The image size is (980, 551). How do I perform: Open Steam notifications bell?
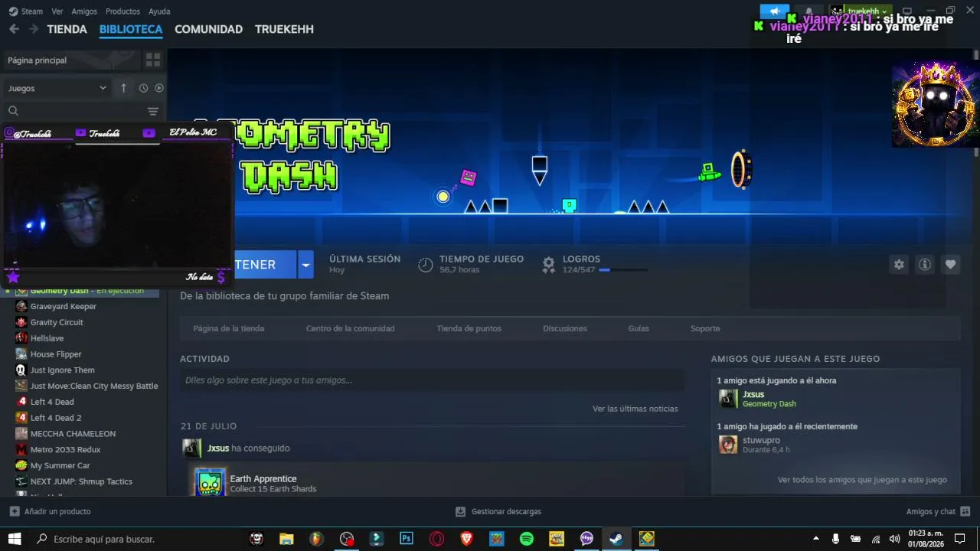(x=808, y=11)
